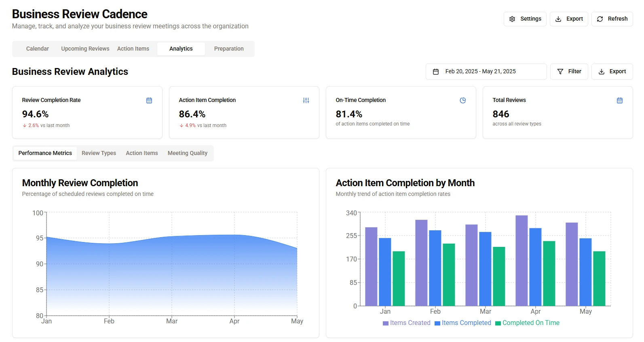This screenshot has height=342, width=644.
Task: Click the calendar icon on Total Reviews card
Action: [x=620, y=100]
